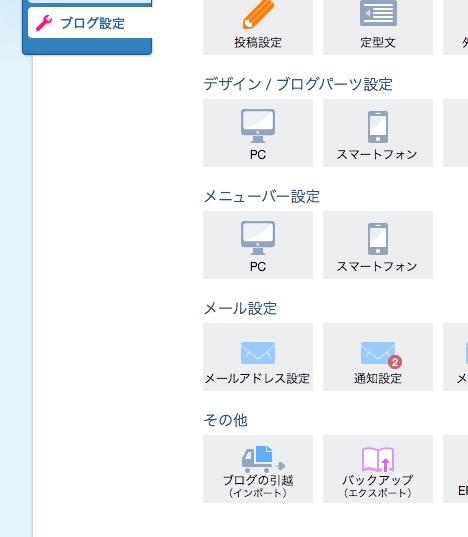Screen dimensions: 468x537
Task: Open スマートフォン under デザイン / ブログパーツ設定
Action: (x=378, y=133)
